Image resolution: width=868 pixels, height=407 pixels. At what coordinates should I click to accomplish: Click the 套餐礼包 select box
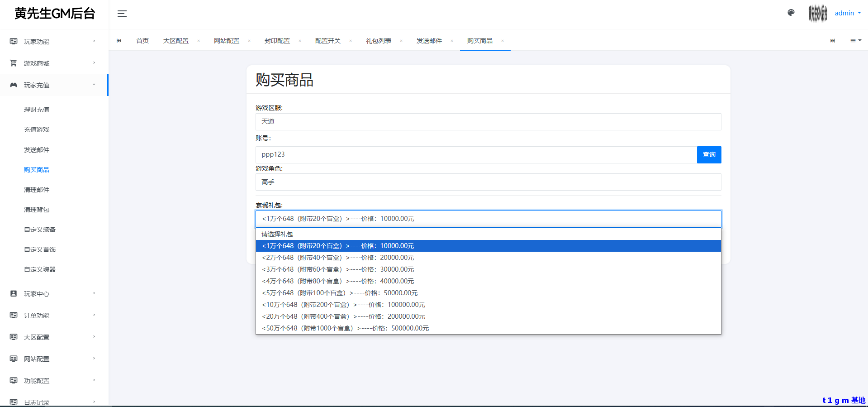pyautogui.click(x=488, y=219)
